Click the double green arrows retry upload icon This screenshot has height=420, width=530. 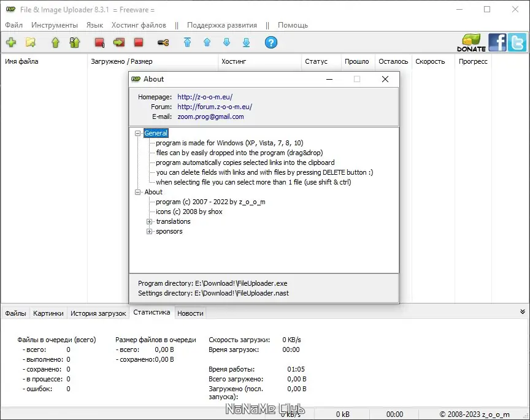tap(75, 42)
